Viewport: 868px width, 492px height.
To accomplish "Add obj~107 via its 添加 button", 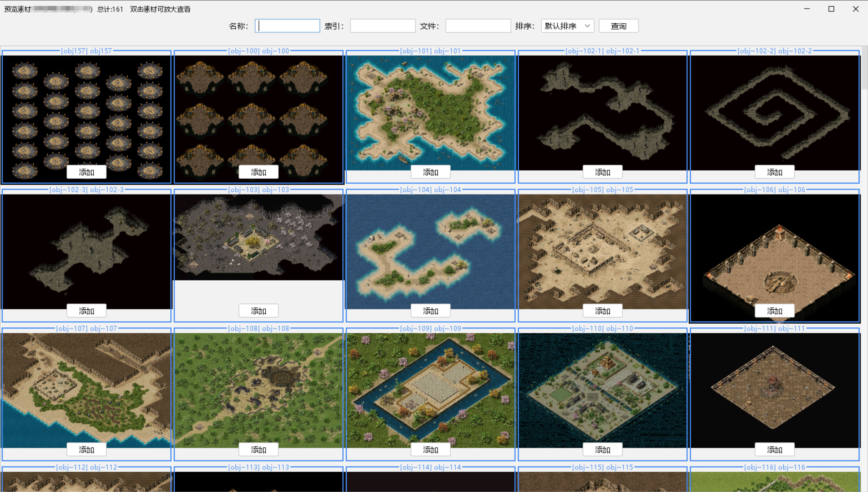I will [86, 449].
